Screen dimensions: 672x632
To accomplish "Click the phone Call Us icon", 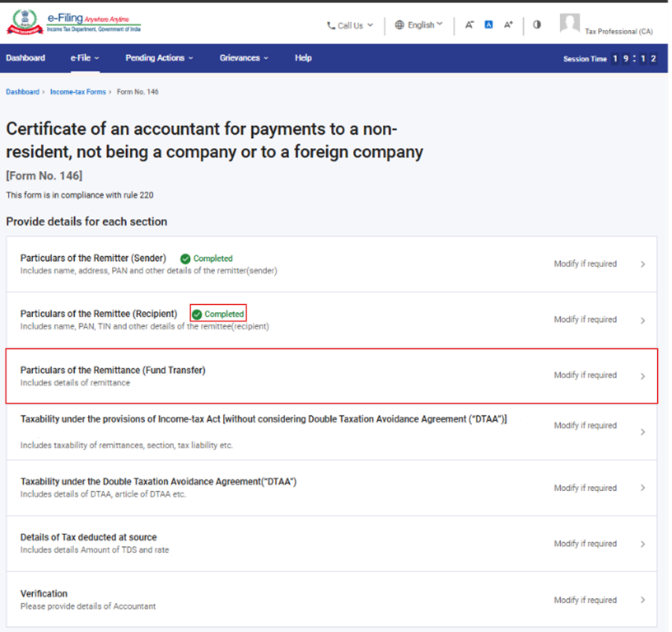I will (331, 25).
